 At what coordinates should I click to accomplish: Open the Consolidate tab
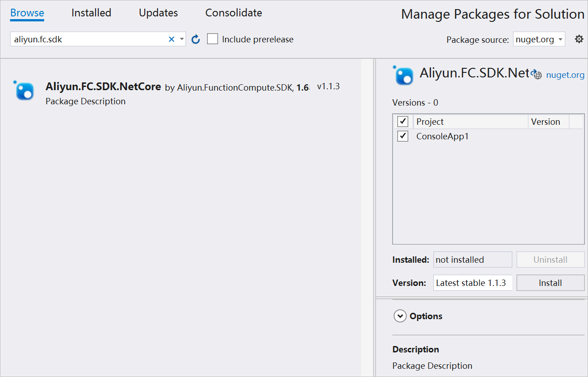pos(233,13)
